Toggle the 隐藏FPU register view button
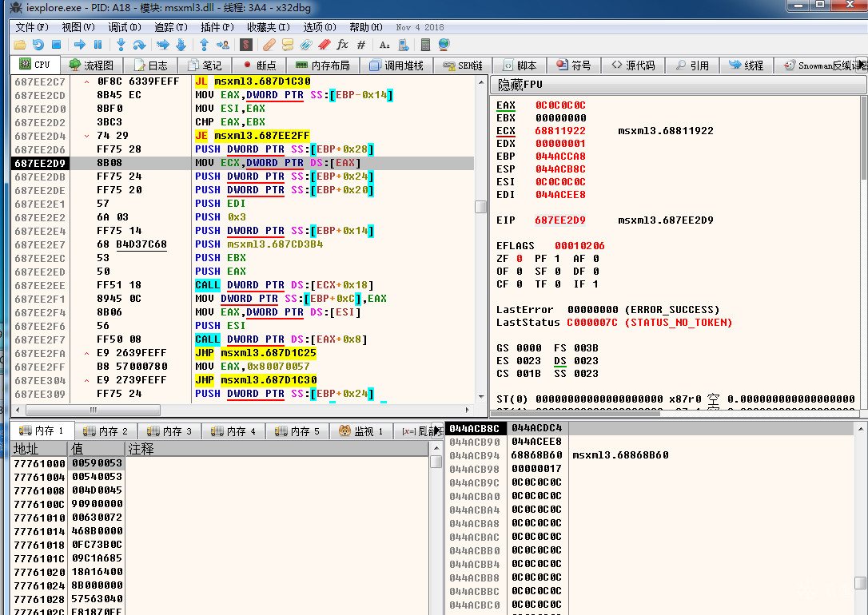This screenshot has width=868, height=615. (x=520, y=85)
